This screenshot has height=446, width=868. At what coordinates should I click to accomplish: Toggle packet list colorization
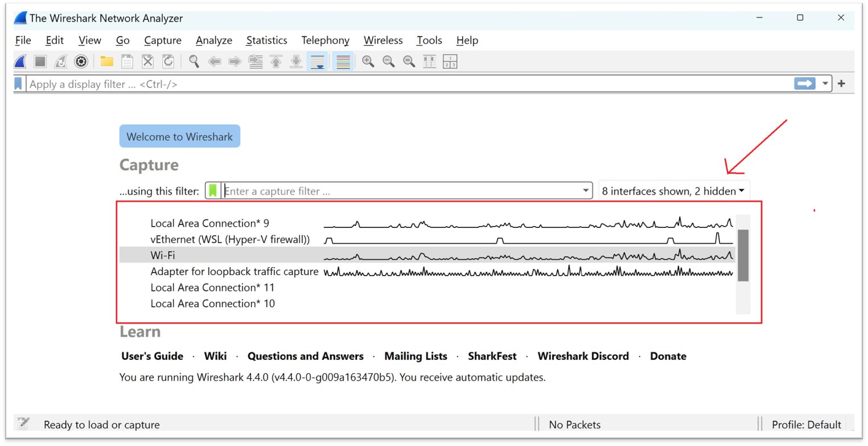(x=342, y=61)
